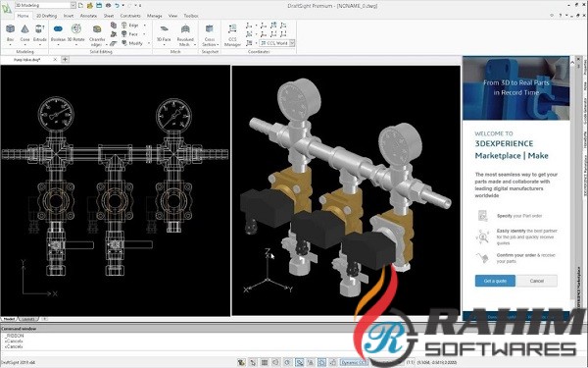Image resolution: width=588 pixels, height=368 pixels.
Task: Select the Chamfer edges tool
Action: coord(97,34)
